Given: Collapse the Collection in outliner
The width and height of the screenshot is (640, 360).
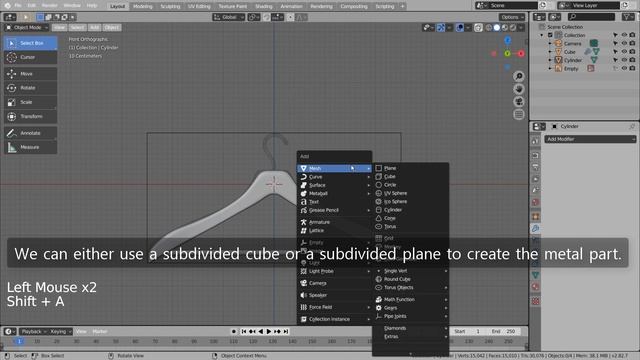Looking at the screenshot, I should point(542,35).
